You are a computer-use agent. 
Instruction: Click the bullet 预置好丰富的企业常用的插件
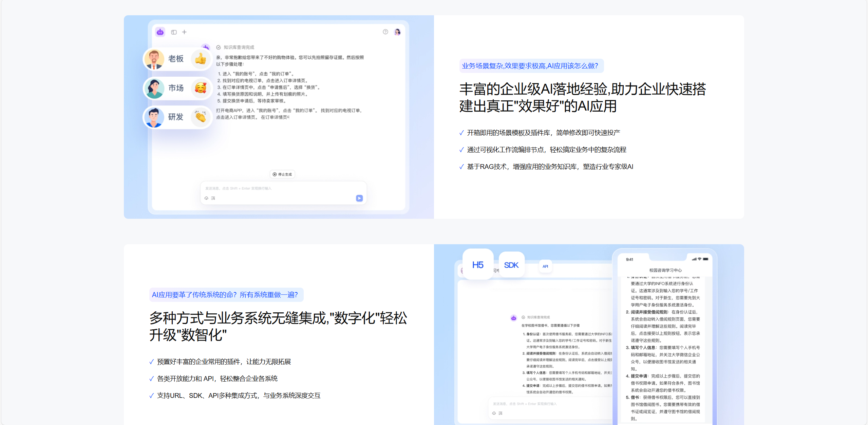click(x=224, y=362)
